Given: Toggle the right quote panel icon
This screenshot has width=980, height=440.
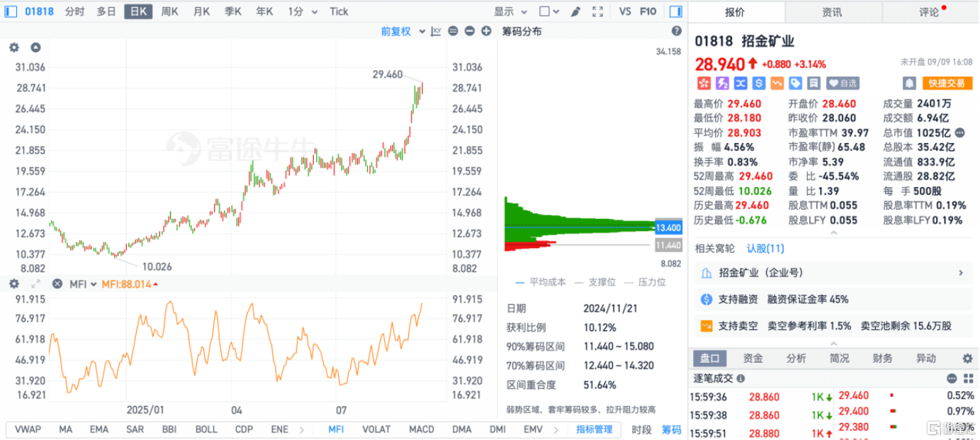Looking at the screenshot, I should (x=675, y=11).
